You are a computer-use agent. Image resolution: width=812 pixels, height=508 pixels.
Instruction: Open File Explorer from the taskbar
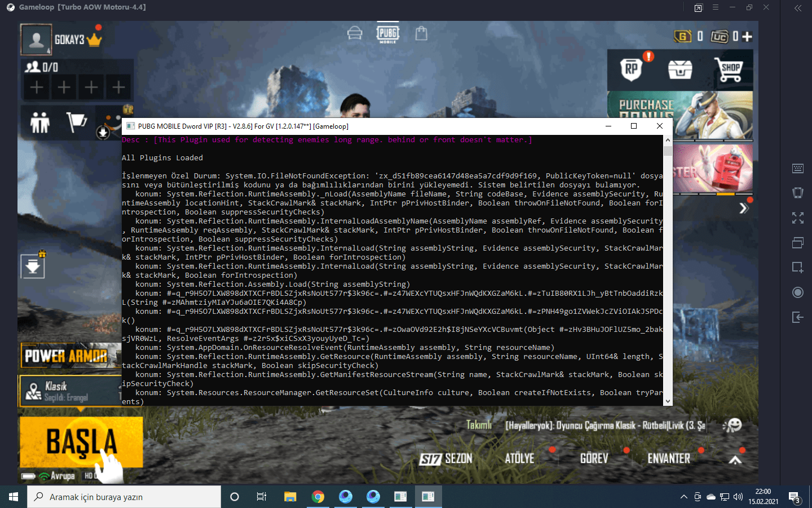(x=290, y=497)
